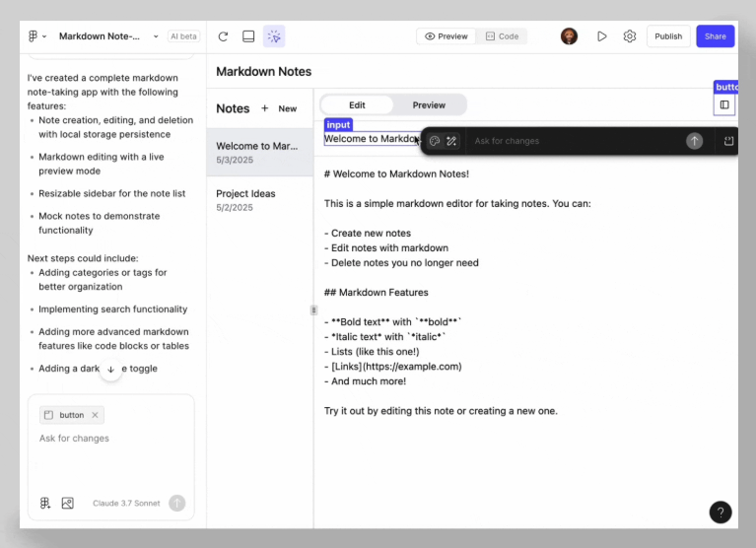Click the magic wand edit icon
The width and height of the screenshot is (756, 548).
[x=451, y=141]
